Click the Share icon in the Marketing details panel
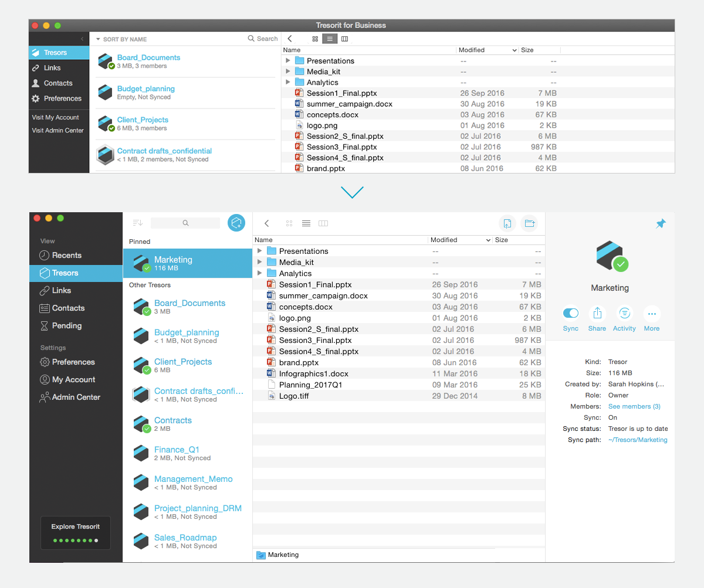This screenshot has height=588, width=704. (x=597, y=313)
